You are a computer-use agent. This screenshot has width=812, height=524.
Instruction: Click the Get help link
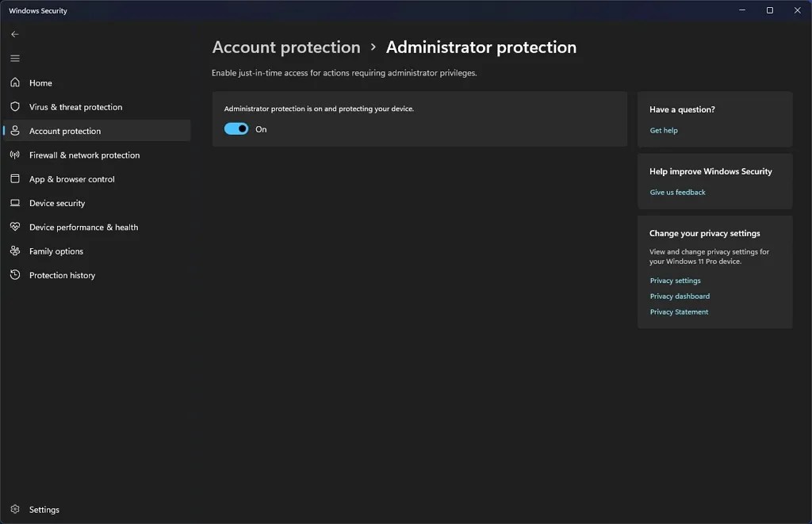click(664, 131)
